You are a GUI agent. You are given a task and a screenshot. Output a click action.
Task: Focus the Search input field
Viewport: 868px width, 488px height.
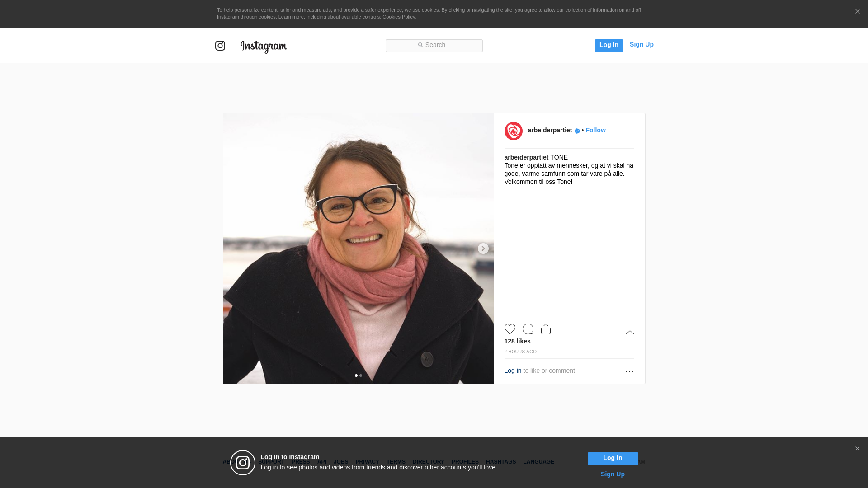coord(434,45)
